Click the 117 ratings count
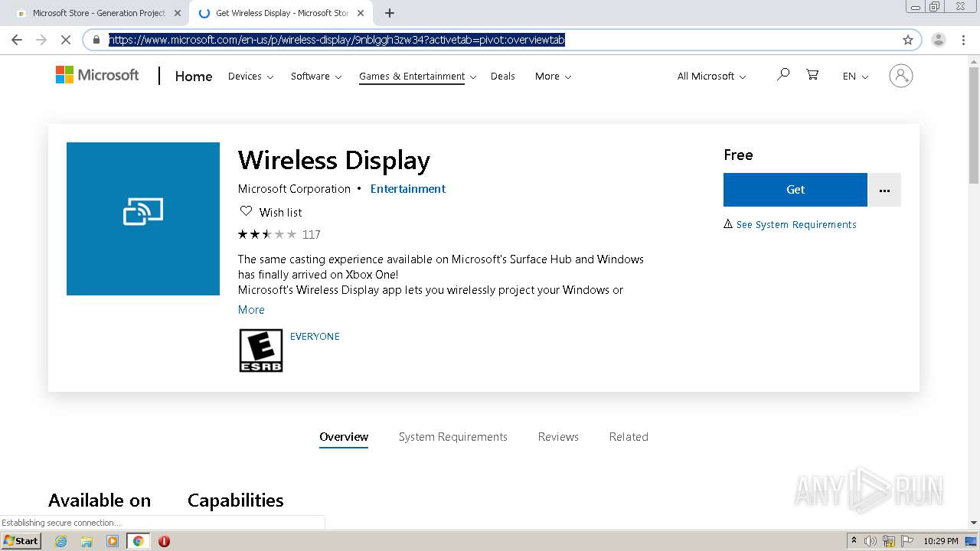Screen dimensions: 980x551 (312, 235)
